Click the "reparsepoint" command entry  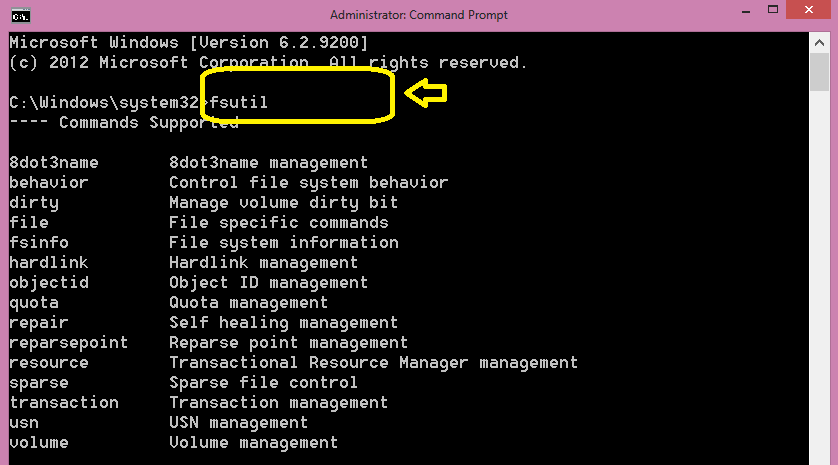[68, 342]
